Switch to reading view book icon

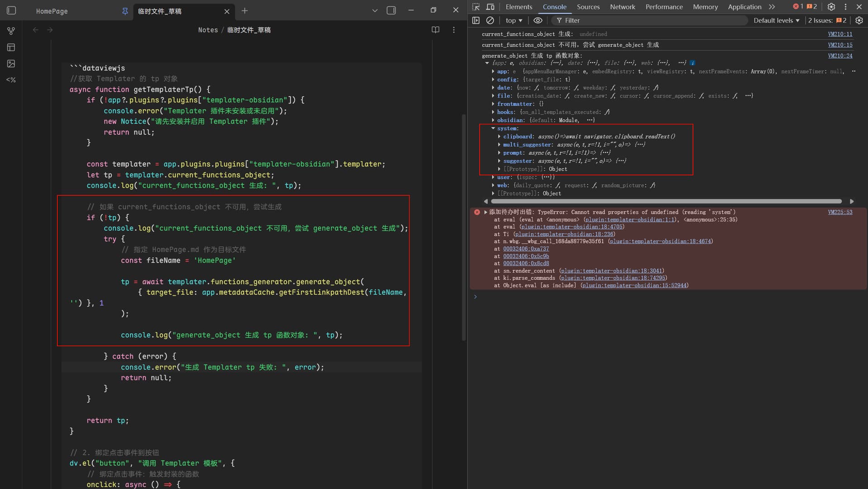pyautogui.click(x=435, y=30)
